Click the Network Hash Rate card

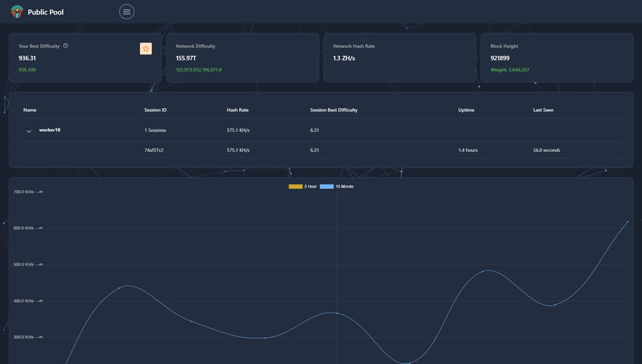(400, 58)
